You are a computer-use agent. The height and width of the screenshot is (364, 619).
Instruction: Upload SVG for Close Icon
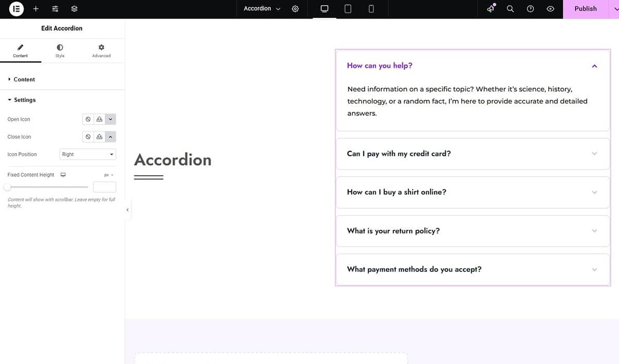[99, 137]
